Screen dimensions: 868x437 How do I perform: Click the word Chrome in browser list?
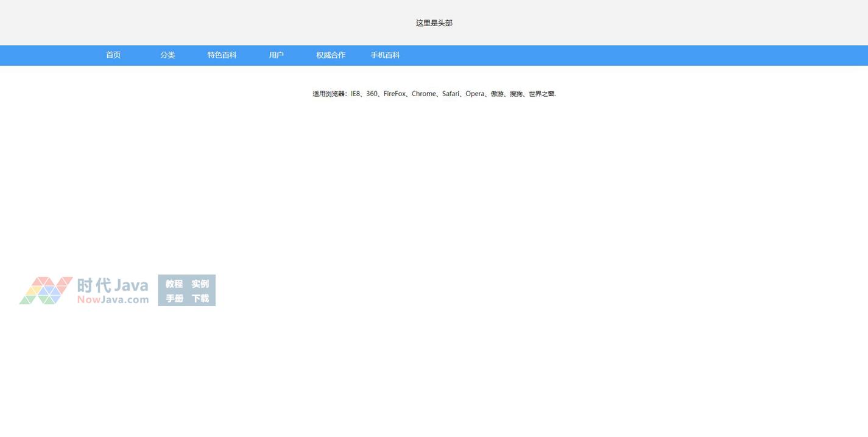coord(423,94)
